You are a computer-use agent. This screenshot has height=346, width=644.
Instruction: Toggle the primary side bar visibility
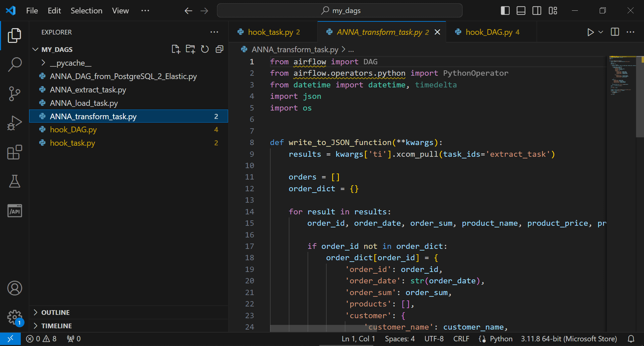pos(505,11)
